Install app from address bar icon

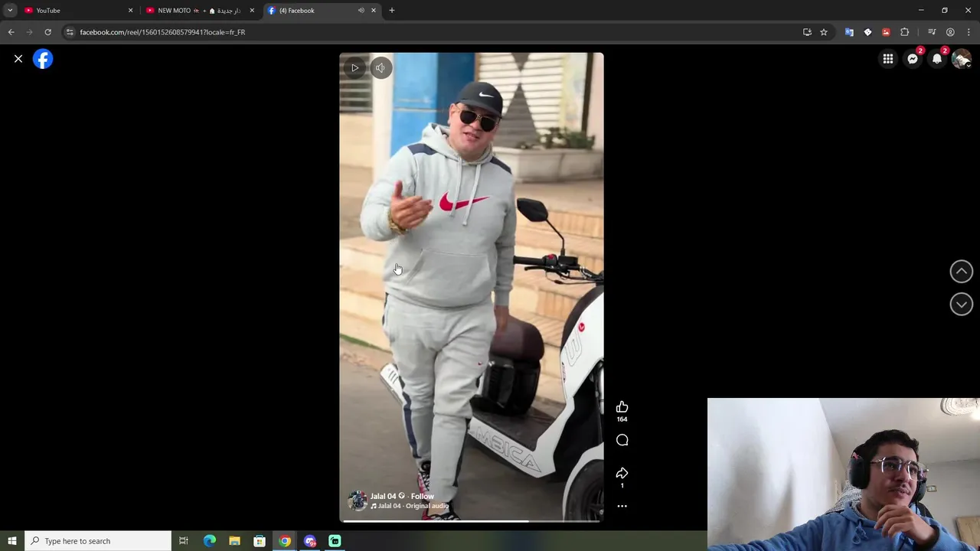807,32
